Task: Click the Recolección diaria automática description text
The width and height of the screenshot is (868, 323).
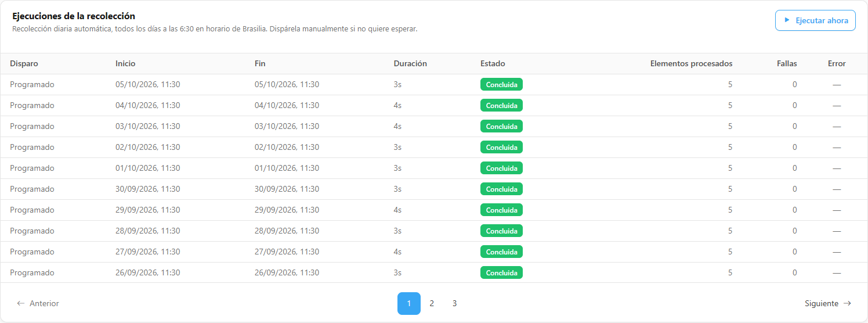Action: pos(215,28)
